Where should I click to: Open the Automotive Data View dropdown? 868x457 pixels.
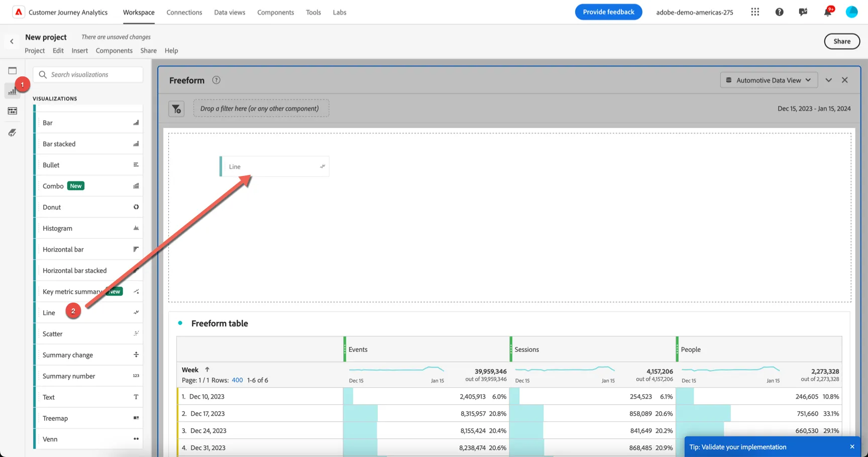(x=769, y=80)
